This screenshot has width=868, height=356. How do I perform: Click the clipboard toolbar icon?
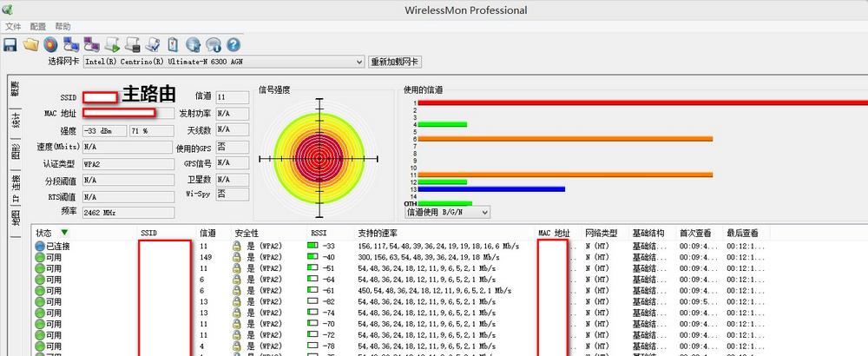point(173,44)
